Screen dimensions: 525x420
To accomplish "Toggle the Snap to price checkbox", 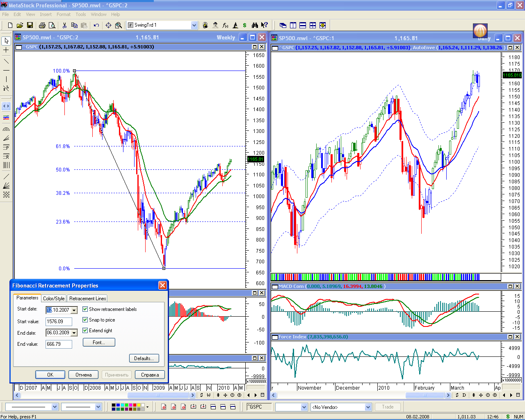I will tap(85, 320).
